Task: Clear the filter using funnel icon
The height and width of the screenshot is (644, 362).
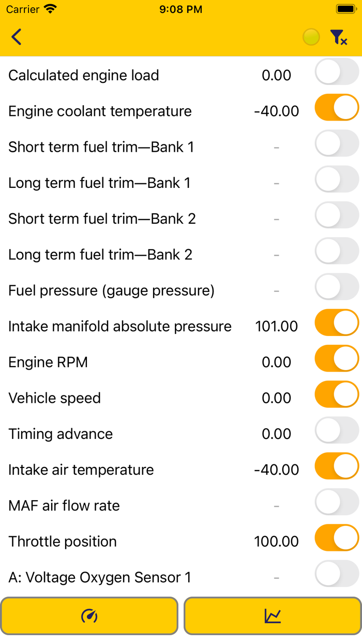Action: pos(339,37)
